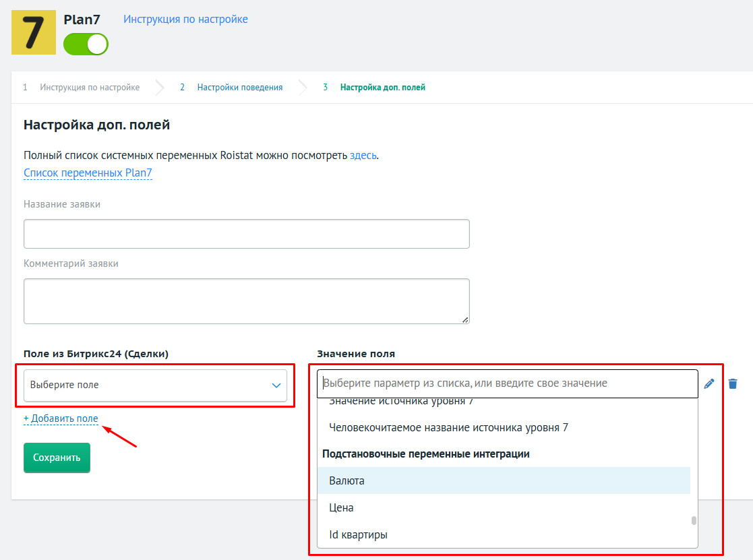The height and width of the screenshot is (560, 753).
Task: Toggle the Plan7 integration switch off
Action: click(x=86, y=44)
